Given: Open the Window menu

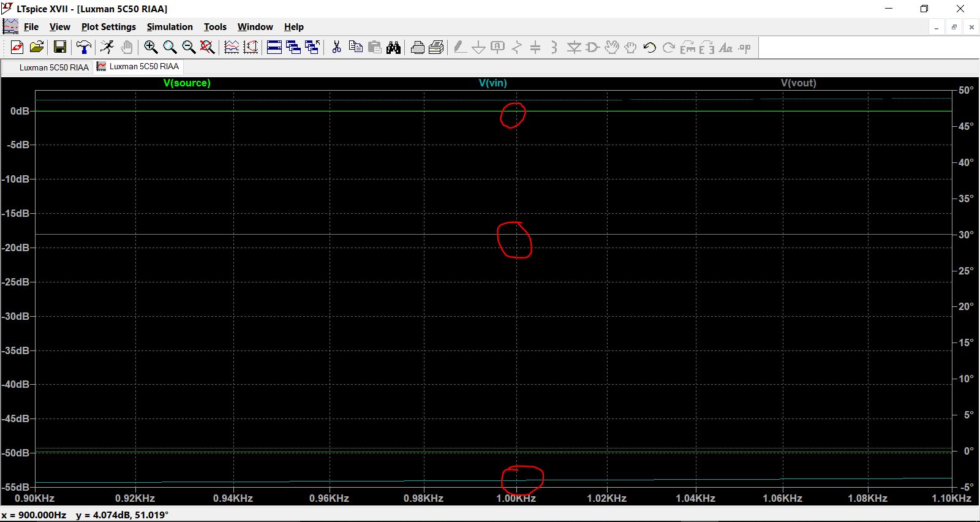Looking at the screenshot, I should (x=255, y=27).
